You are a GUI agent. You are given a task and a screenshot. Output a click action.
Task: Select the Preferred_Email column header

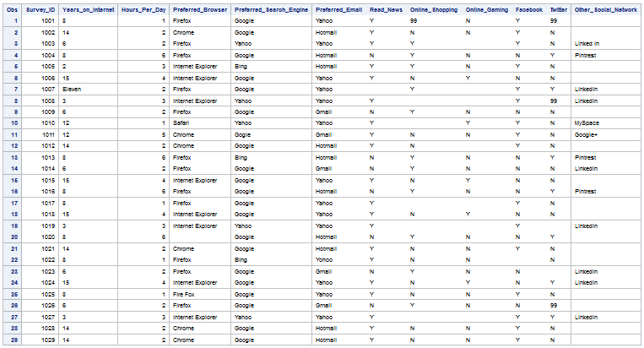click(338, 8)
